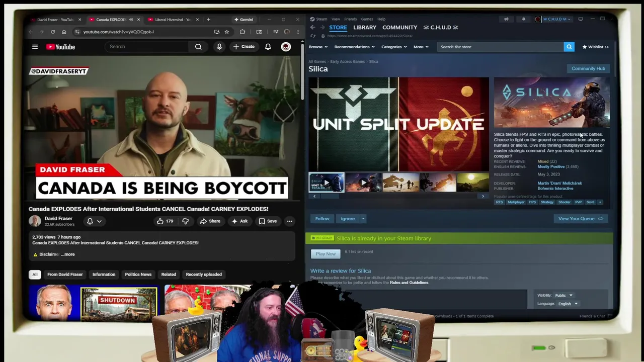Open the YouTube hamburger guide menu
The height and width of the screenshot is (362, 644).
click(x=35, y=47)
